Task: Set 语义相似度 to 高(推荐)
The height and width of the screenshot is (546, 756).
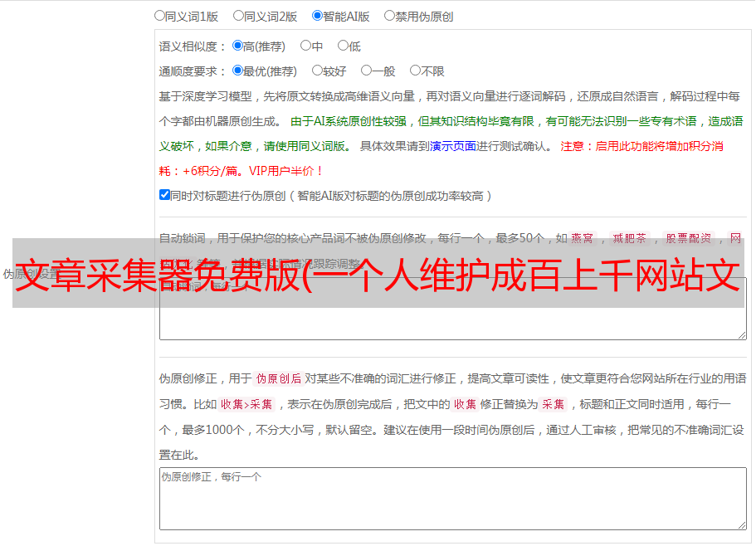Action: point(237,46)
